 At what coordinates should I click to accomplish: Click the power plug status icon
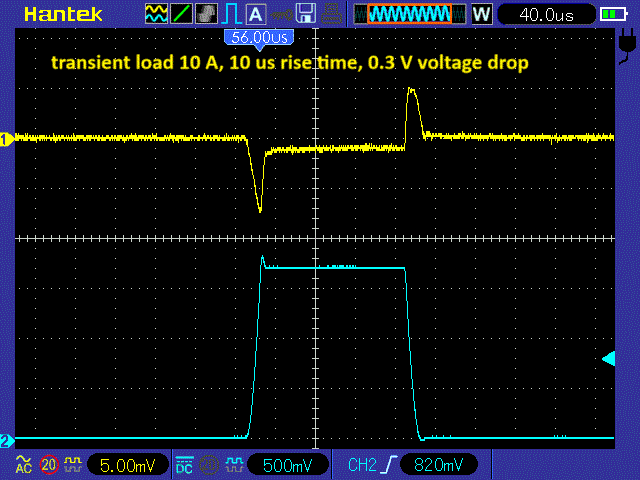coord(626,47)
